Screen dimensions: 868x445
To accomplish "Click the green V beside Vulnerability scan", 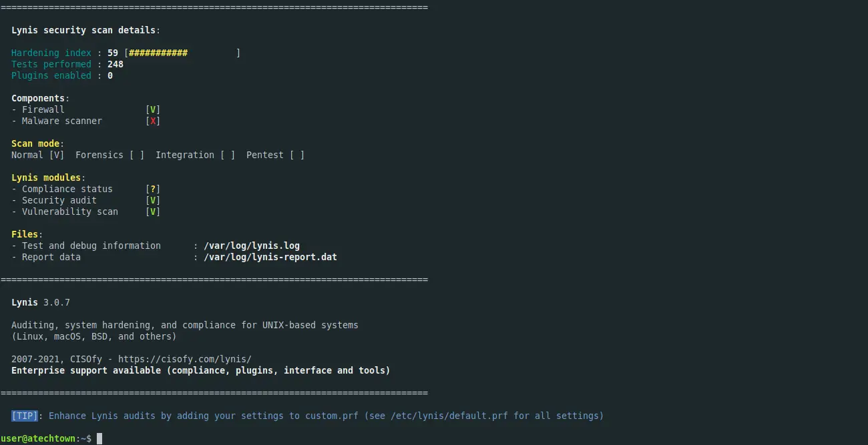I will [153, 211].
